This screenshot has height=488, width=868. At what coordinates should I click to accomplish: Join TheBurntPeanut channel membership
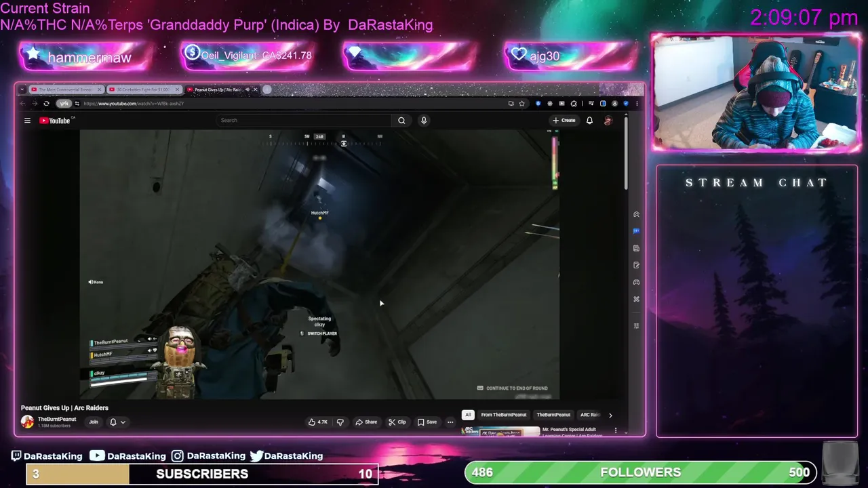tap(94, 422)
